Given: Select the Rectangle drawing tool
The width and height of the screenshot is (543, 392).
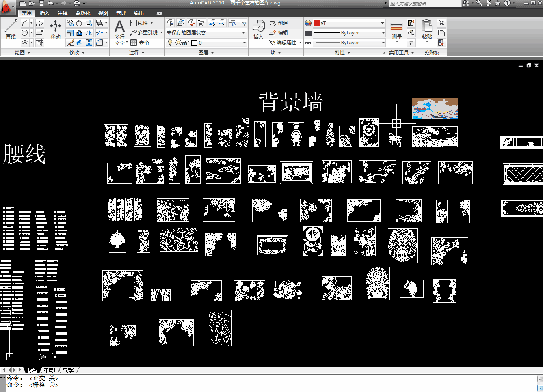Looking at the screenshot, I should click(x=39, y=33).
